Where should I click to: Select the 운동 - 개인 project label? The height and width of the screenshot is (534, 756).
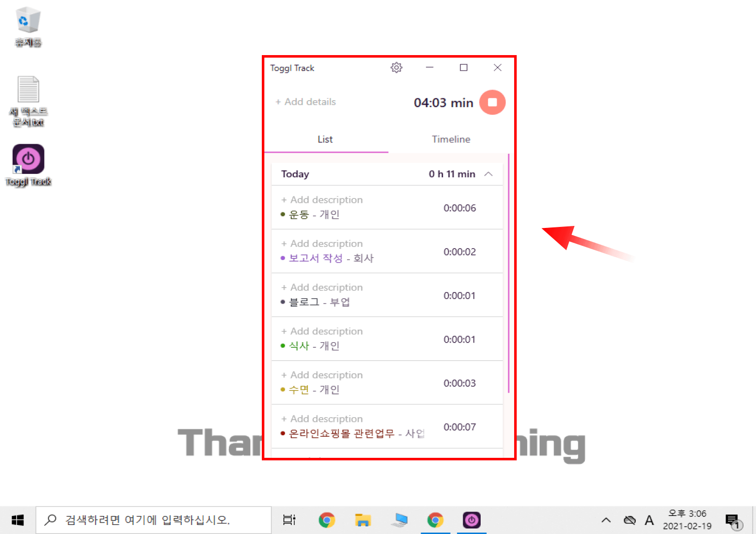310,214
